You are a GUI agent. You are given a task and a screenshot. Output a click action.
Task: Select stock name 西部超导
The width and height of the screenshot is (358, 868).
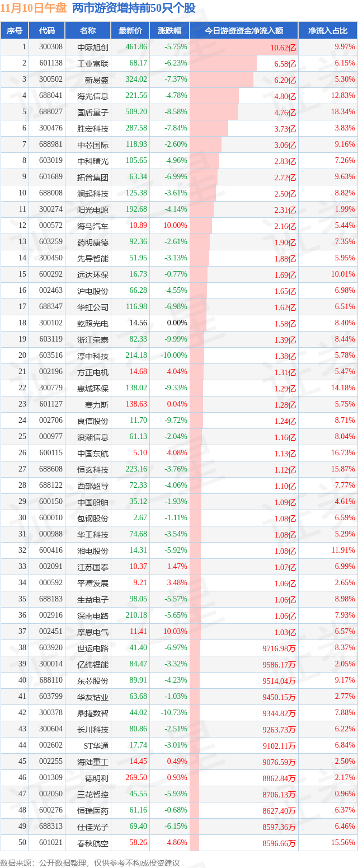93,486
